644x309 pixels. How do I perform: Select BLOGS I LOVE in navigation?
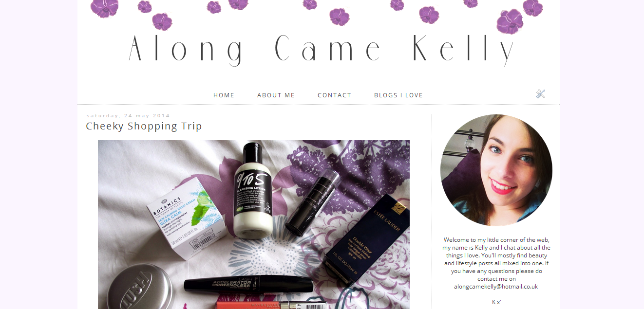[398, 95]
